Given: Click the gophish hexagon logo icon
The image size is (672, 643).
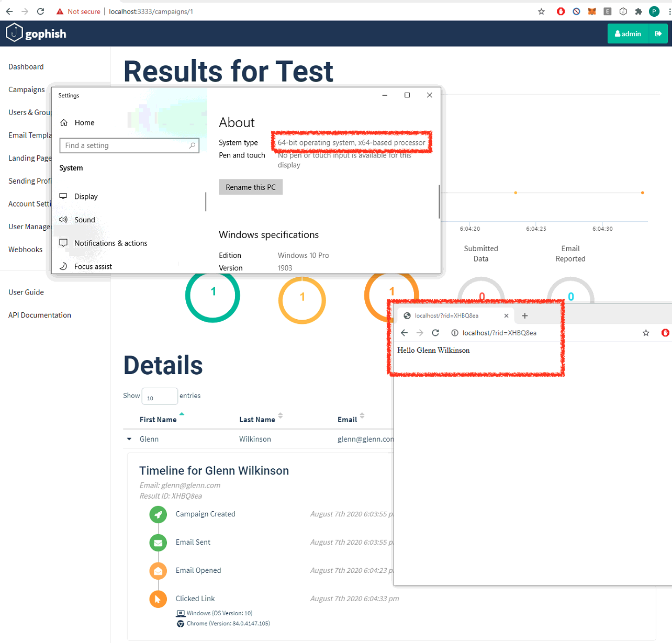Looking at the screenshot, I should point(14,32).
